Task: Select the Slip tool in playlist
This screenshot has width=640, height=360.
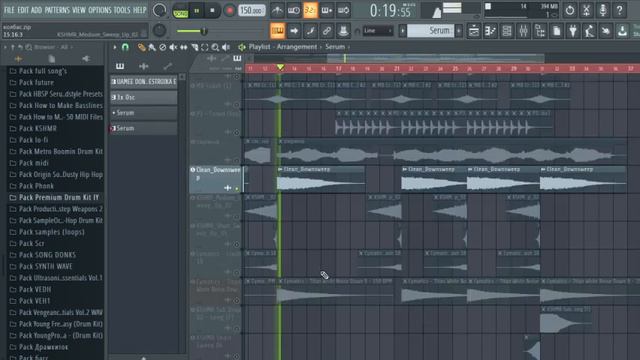Action: point(184,47)
